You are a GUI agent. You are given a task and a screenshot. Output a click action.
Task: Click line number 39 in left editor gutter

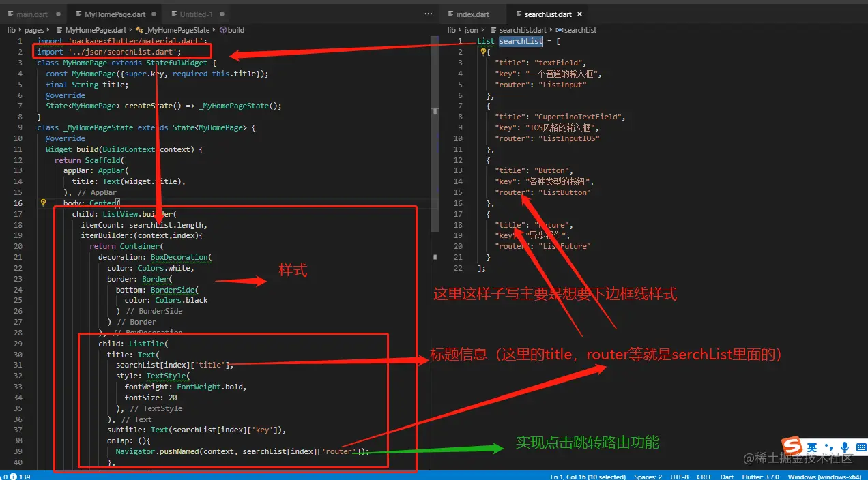coord(18,451)
